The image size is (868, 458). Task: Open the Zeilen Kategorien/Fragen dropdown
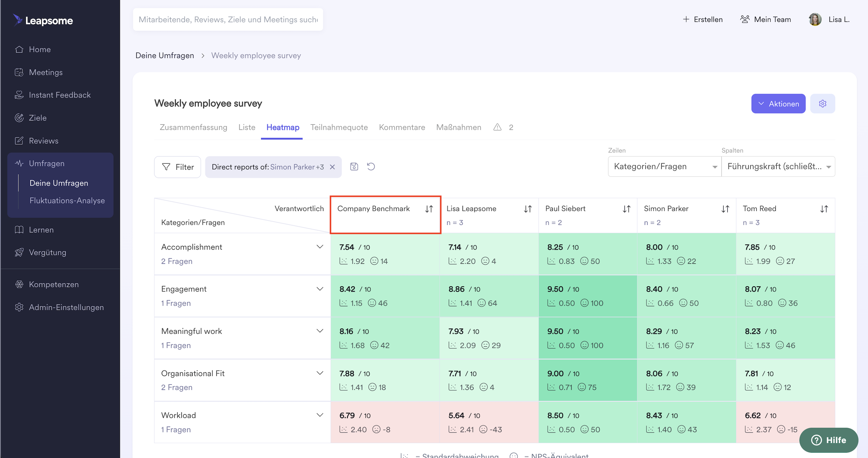[x=665, y=166]
